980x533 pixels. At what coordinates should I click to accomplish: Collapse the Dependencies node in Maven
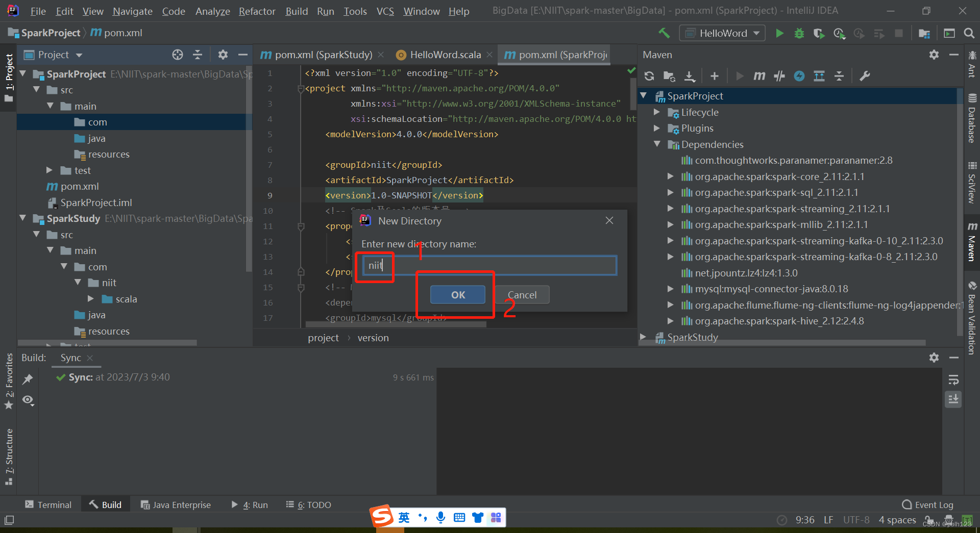tap(657, 144)
